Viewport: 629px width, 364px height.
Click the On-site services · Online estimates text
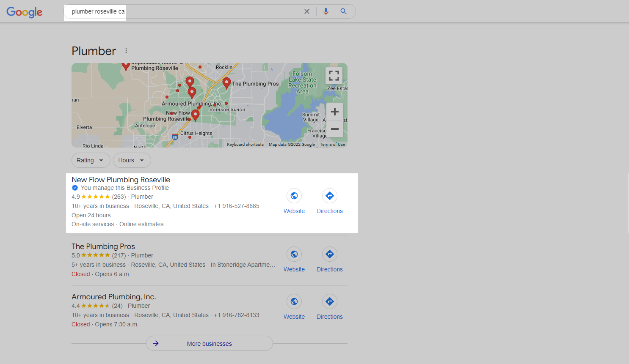[x=117, y=224]
